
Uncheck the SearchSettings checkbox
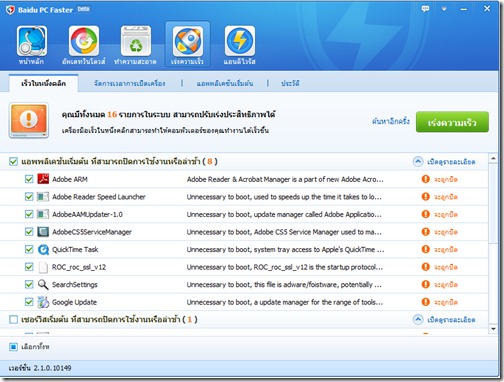coord(29,284)
